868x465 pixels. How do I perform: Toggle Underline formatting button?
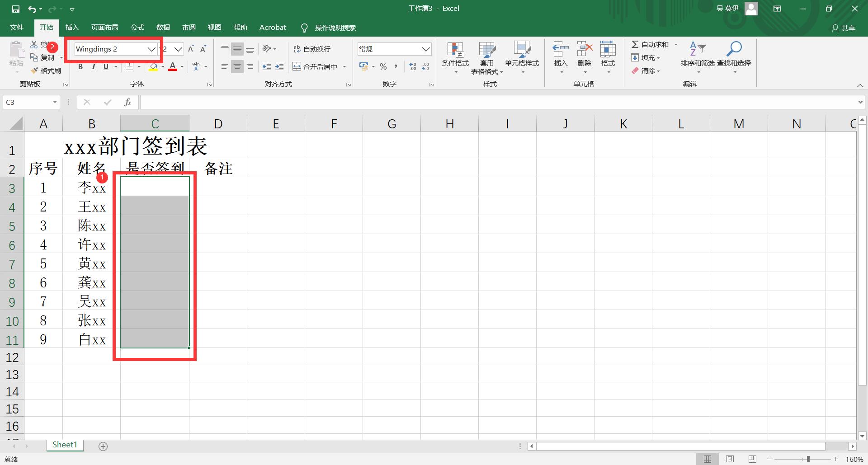tap(106, 66)
